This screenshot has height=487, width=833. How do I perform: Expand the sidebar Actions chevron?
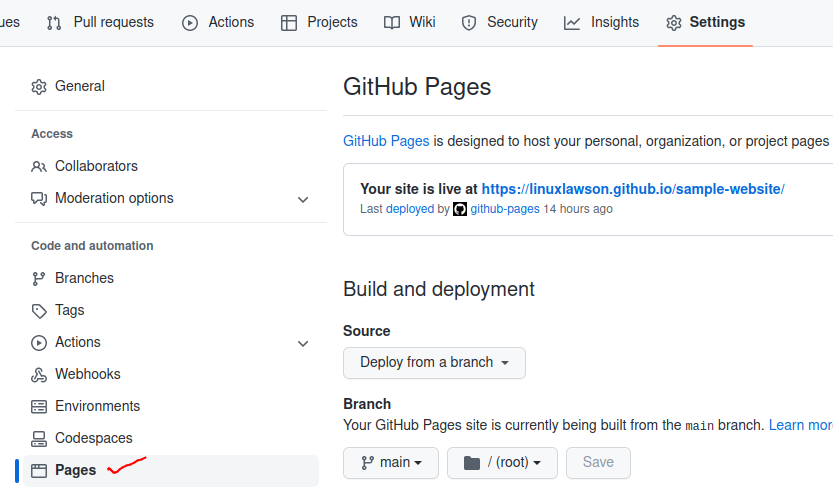tap(303, 344)
